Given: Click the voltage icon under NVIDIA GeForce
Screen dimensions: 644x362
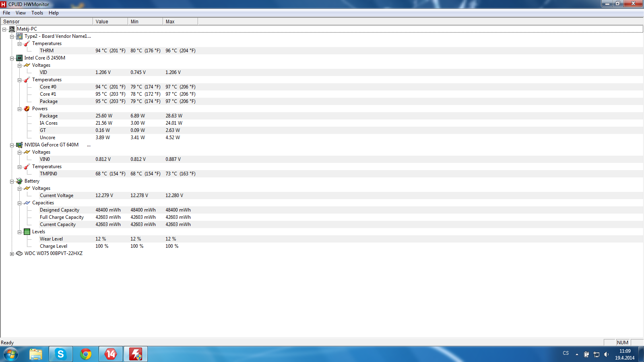Looking at the screenshot, I should (x=27, y=152).
